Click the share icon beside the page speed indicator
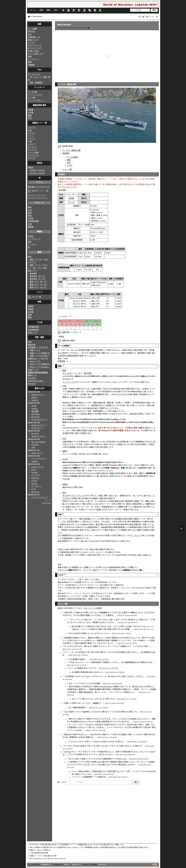 139,17
